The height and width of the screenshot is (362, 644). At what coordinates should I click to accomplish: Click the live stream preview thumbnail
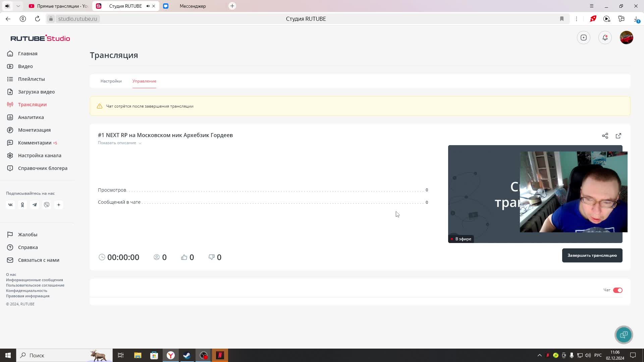[x=484, y=194]
